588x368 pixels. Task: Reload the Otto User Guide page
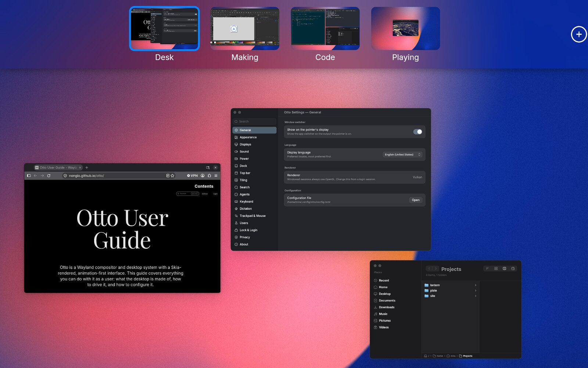click(x=49, y=176)
